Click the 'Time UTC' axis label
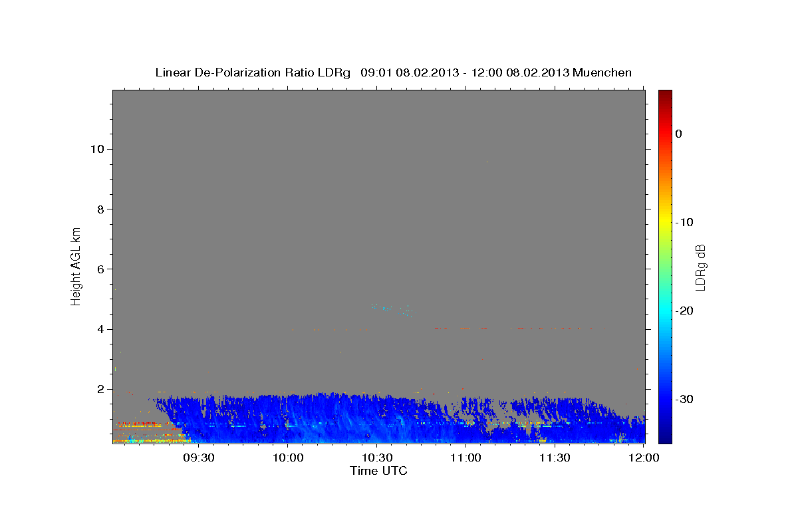The width and height of the screenshot is (798, 532). pos(378,471)
